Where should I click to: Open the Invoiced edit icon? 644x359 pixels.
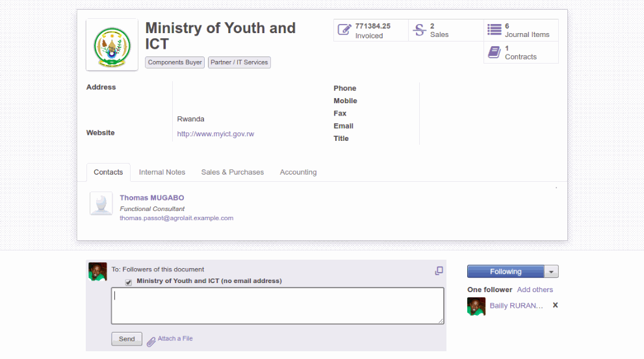(x=344, y=30)
